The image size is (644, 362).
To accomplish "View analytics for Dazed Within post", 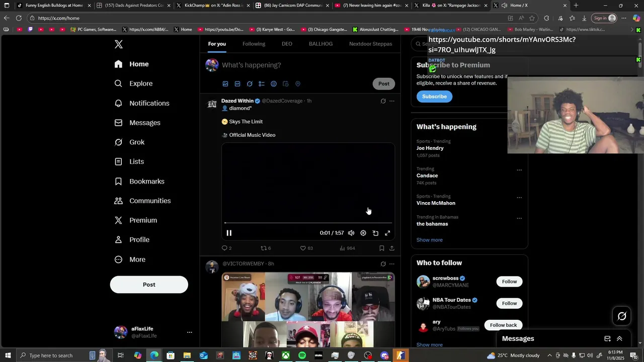I will pyautogui.click(x=347, y=248).
